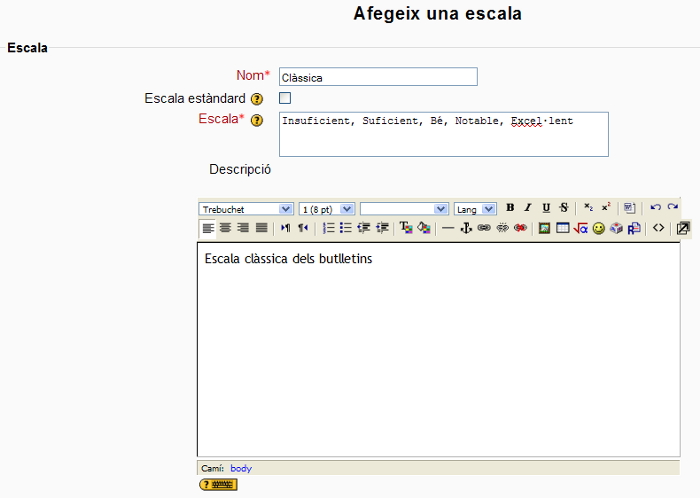Open help for Escala estàndard
Image resolution: width=700 pixels, height=498 pixels.
point(257,99)
